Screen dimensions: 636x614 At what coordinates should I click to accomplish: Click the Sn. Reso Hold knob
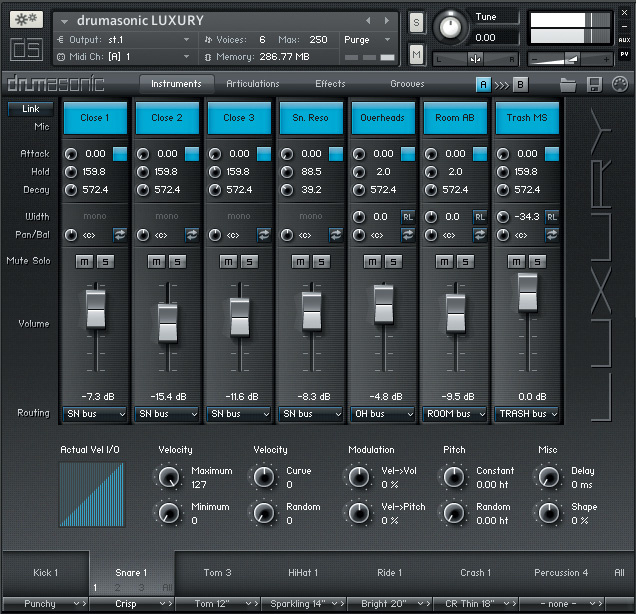[x=287, y=172]
